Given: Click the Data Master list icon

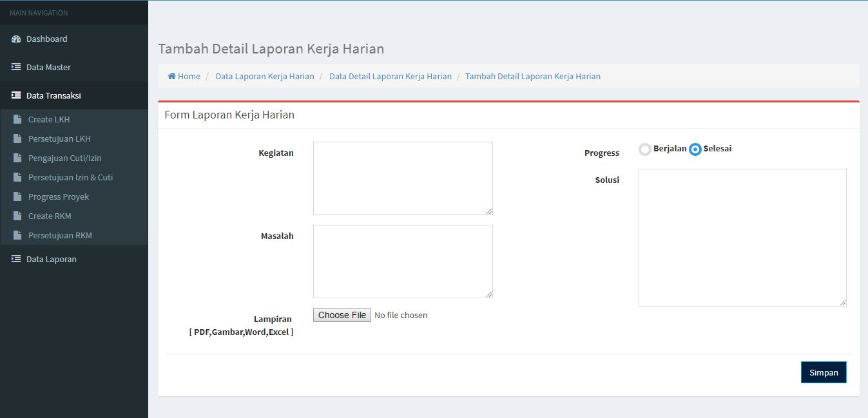Looking at the screenshot, I should (15, 67).
